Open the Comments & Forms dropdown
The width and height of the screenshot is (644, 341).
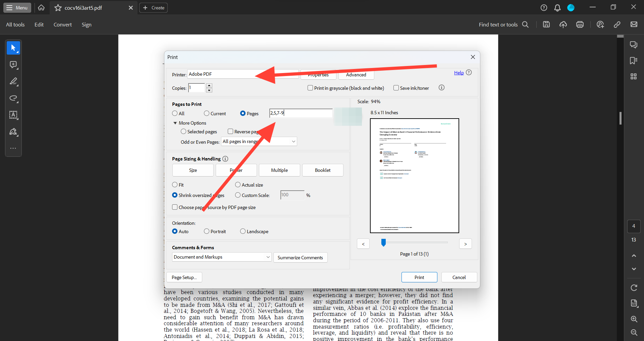(x=221, y=257)
